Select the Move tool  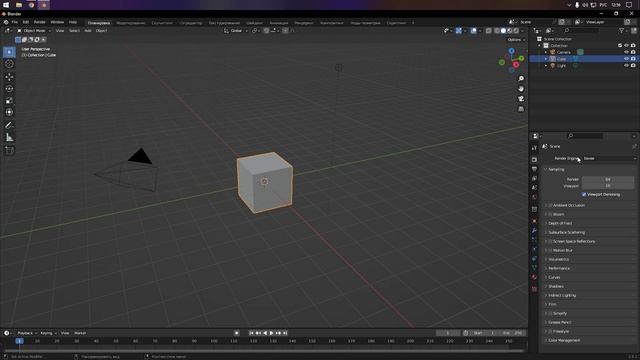tap(9, 77)
